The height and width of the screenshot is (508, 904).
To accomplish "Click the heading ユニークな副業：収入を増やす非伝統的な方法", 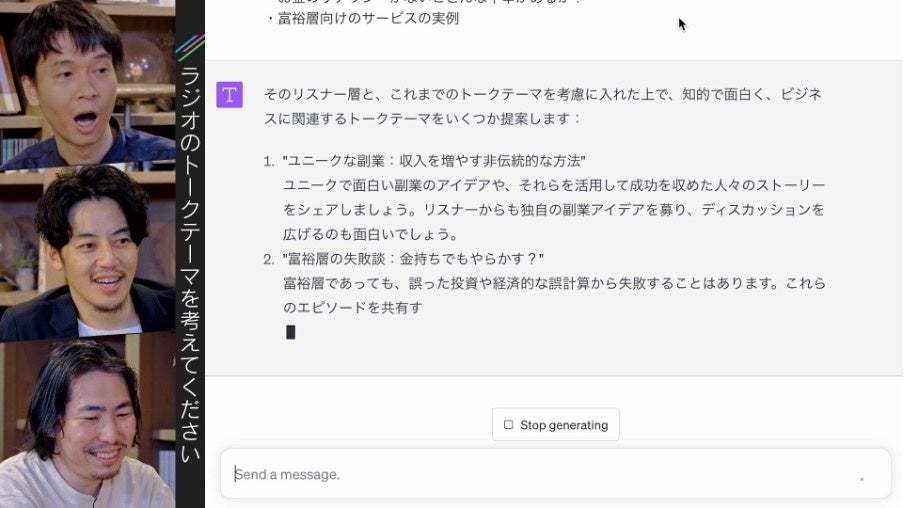I will point(434,161).
